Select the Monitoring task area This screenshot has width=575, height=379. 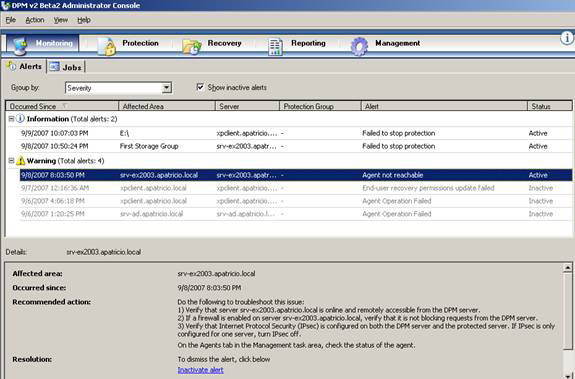click(x=43, y=45)
